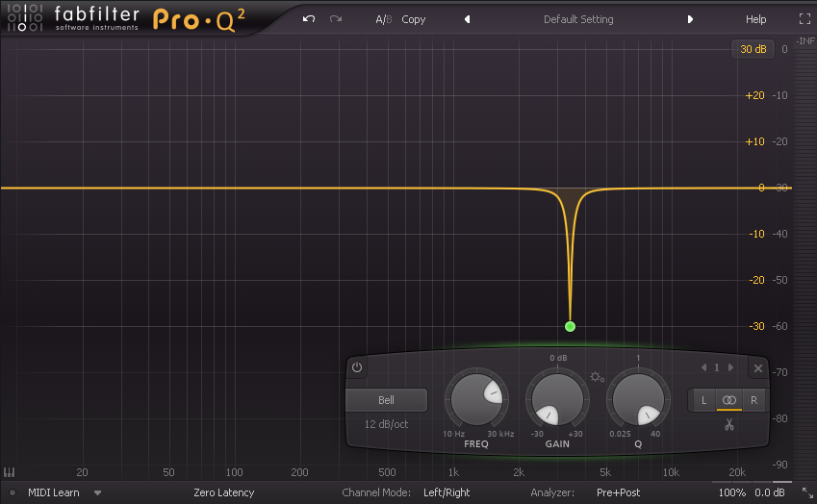Click the MIDI Learn indicator dot
Image resolution: width=817 pixels, height=504 pixels.
pos(12,492)
